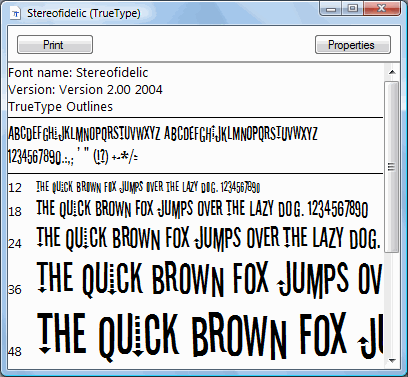This screenshot has height=377, width=408.
Task: Open font Properties button
Action: pyautogui.click(x=353, y=45)
